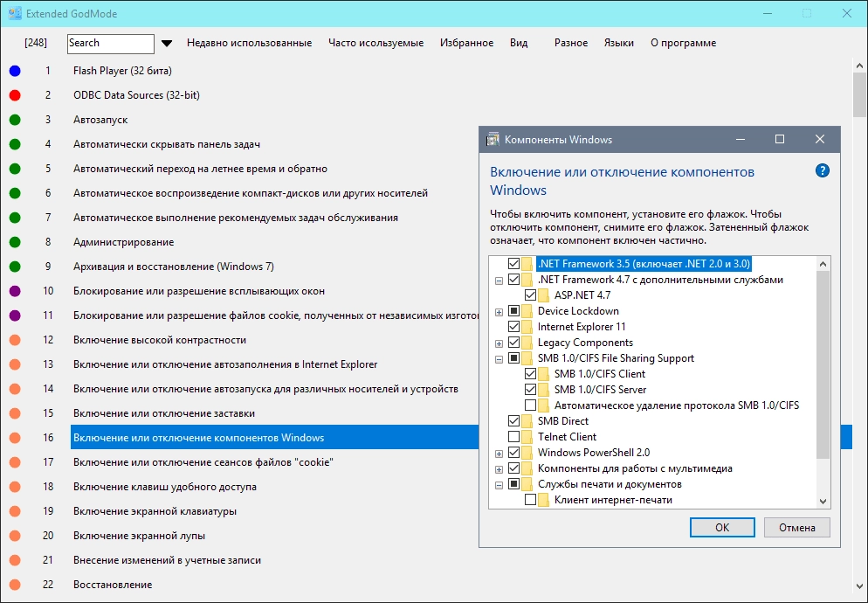Click folder icon of Клиент интернет-печати
868x603 pixels.
click(x=544, y=500)
